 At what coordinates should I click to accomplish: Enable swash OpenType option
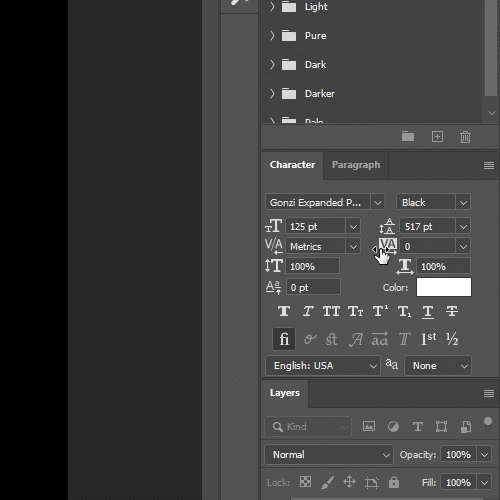coord(355,340)
